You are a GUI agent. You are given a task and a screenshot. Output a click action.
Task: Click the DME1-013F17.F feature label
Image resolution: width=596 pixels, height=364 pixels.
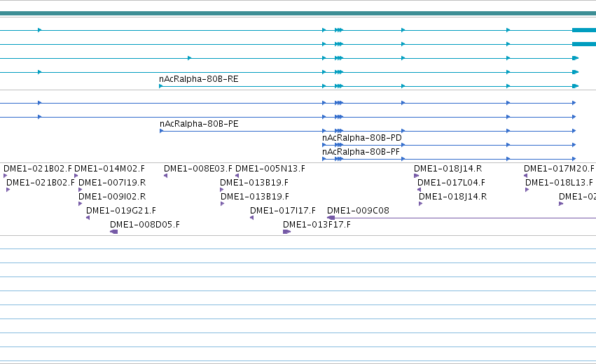coord(317,225)
